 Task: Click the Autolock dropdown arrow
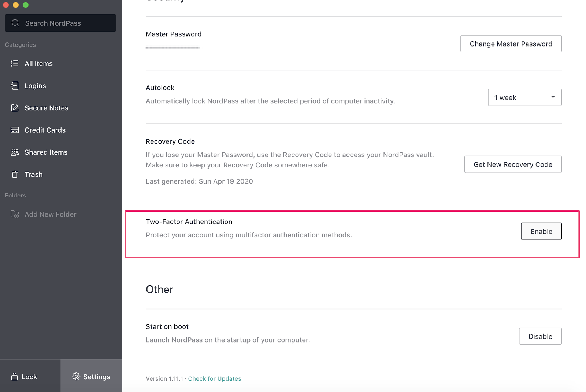(553, 97)
